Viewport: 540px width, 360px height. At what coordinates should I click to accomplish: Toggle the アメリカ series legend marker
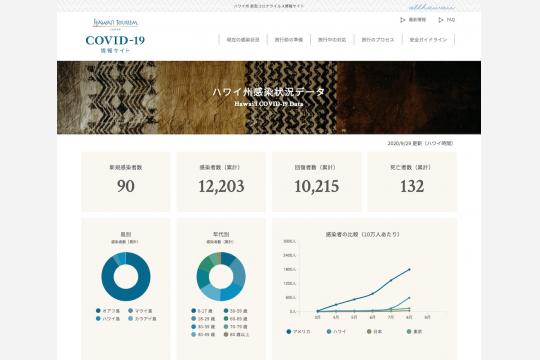(289, 331)
